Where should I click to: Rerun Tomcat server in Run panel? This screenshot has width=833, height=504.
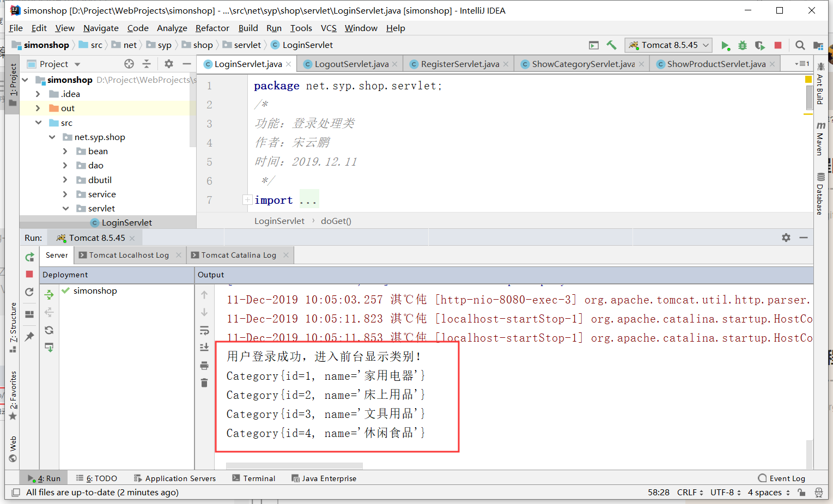[x=29, y=257]
